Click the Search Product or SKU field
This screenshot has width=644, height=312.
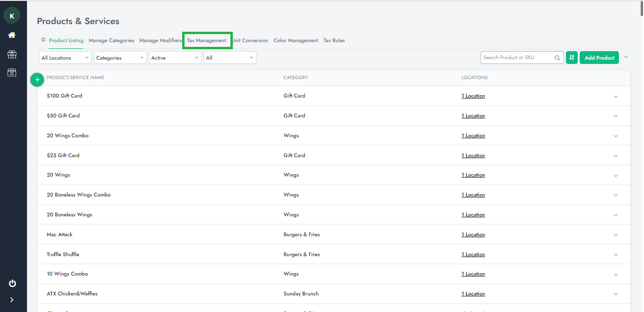coord(518,58)
